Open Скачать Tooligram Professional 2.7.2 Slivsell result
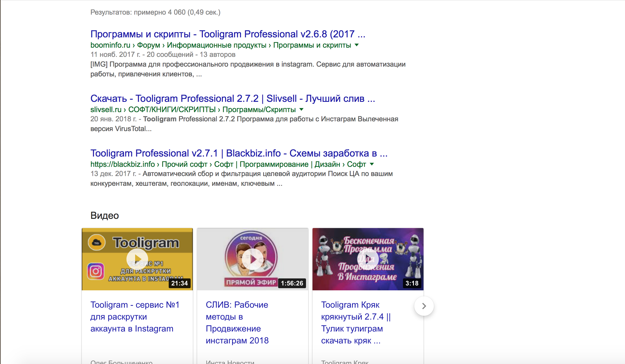The width and height of the screenshot is (625, 364). coord(232,99)
